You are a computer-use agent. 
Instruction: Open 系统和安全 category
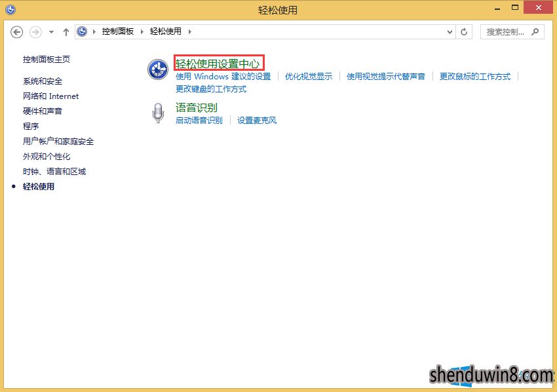point(43,81)
